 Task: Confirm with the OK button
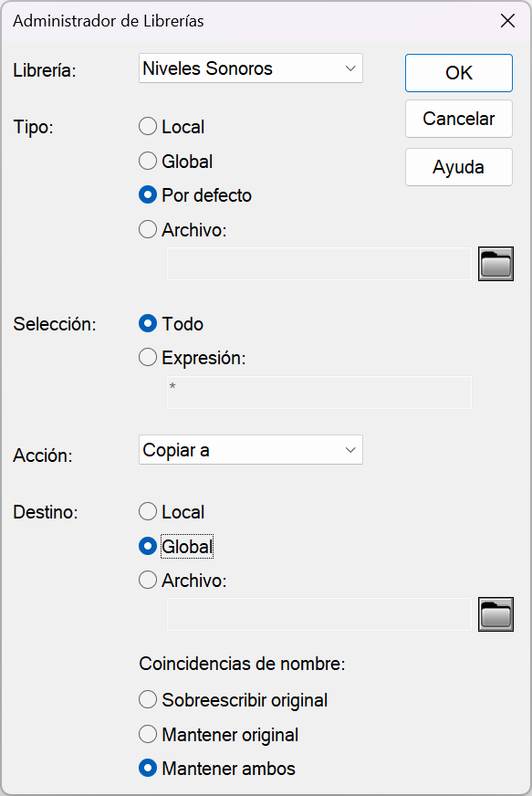pyautogui.click(x=459, y=73)
